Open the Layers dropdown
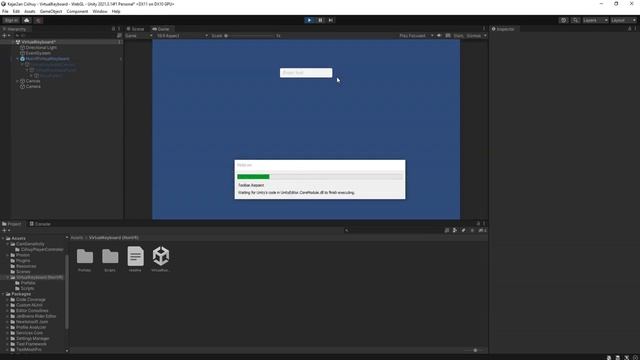Image resolution: width=640 pixels, height=360 pixels. point(595,20)
